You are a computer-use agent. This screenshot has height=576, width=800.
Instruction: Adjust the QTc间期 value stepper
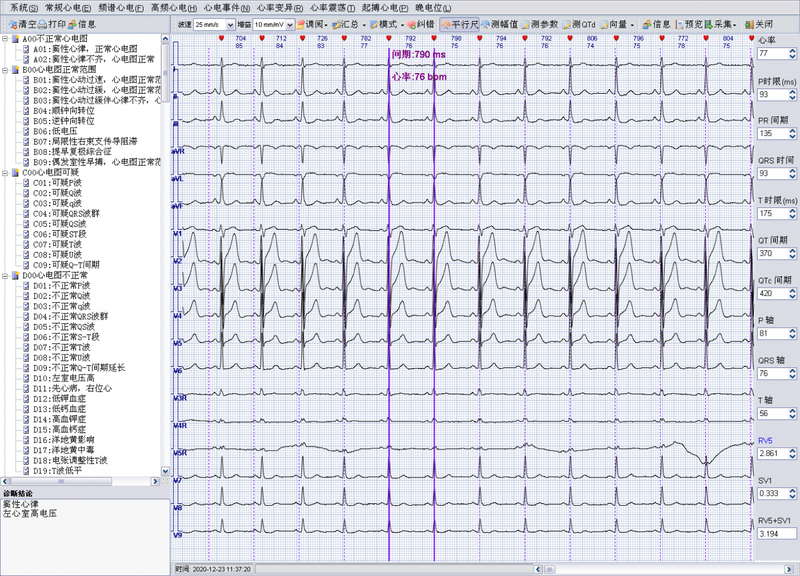[792, 293]
